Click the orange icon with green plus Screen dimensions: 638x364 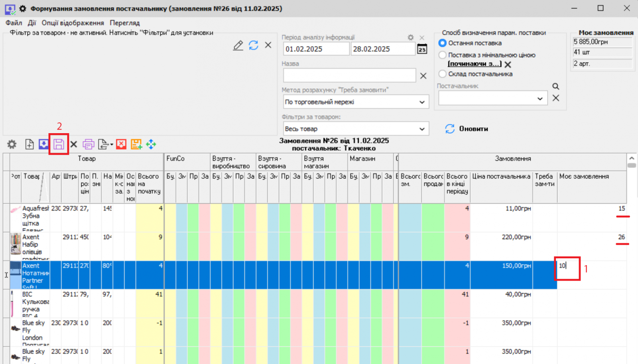click(x=136, y=144)
